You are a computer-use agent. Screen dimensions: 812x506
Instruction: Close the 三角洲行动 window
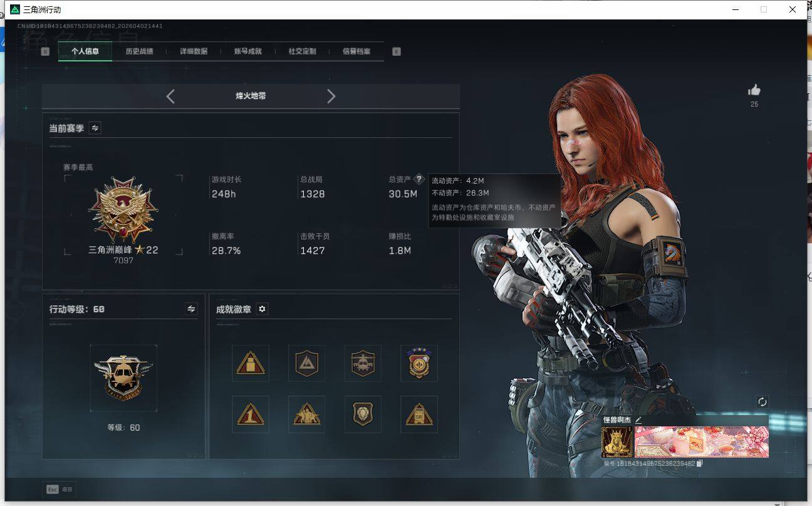pos(793,9)
